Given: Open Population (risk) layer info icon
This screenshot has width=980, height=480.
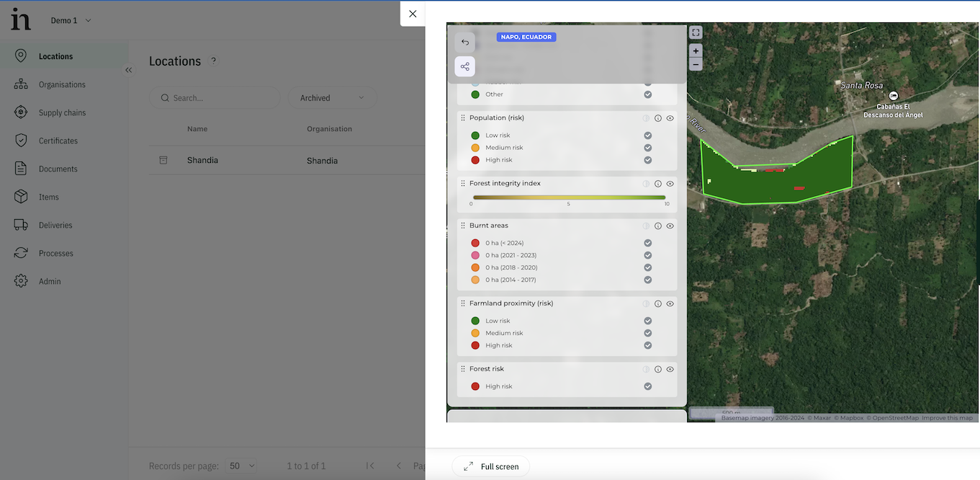Looking at the screenshot, I should pos(658,118).
